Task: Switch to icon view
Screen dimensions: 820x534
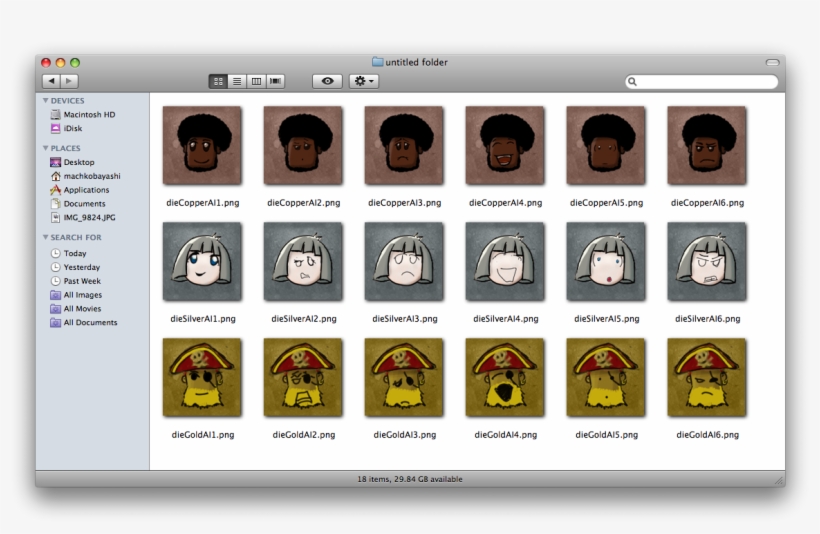Action: pyautogui.click(x=218, y=81)
